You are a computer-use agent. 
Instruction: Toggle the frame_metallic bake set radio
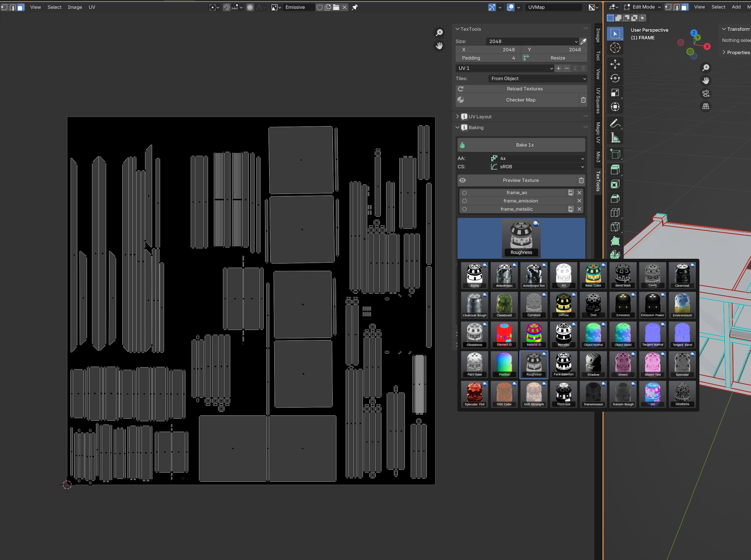point(465,209)
